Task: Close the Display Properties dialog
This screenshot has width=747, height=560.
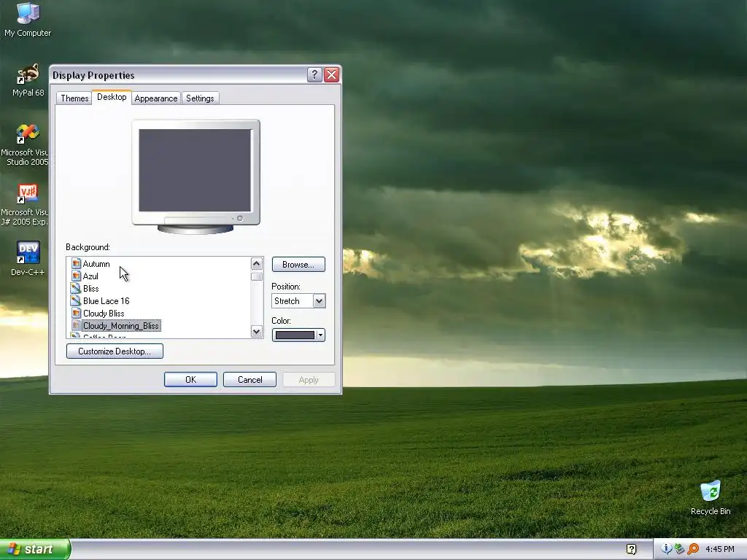Action: 332,75
